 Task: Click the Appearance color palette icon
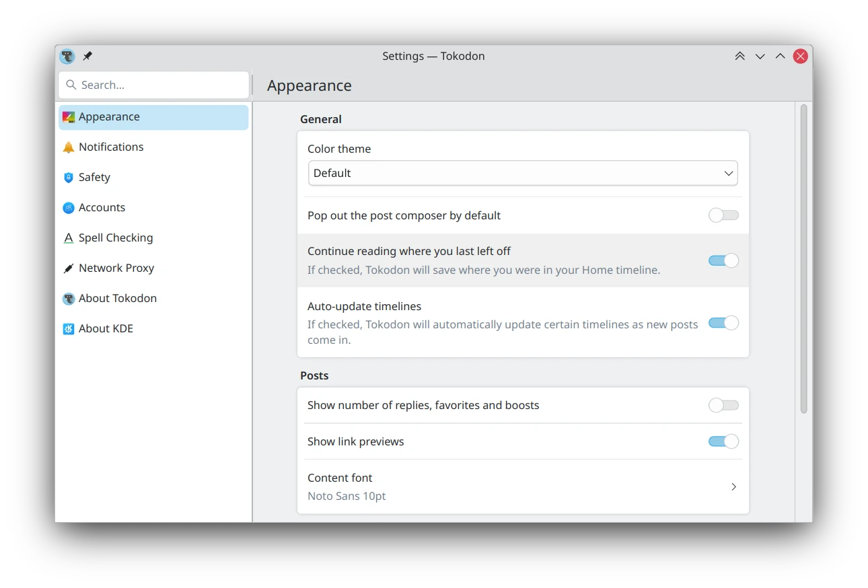coord(68,117)
